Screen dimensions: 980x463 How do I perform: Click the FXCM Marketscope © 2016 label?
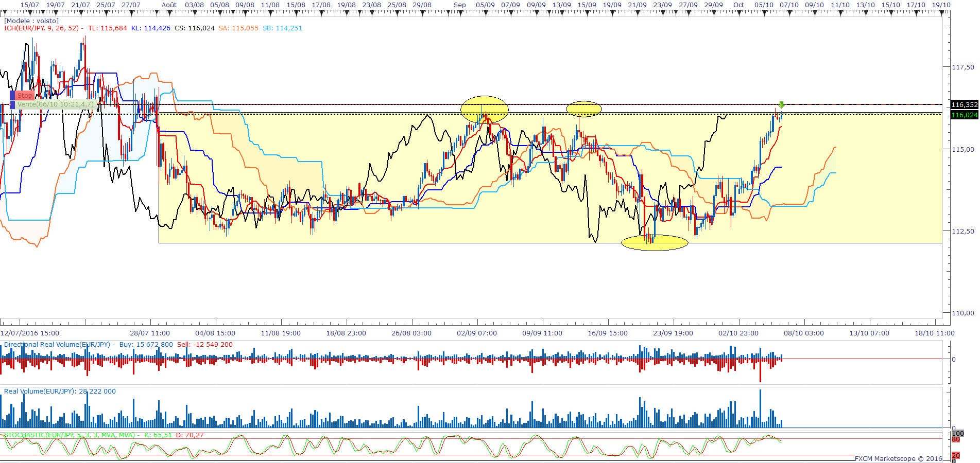(899, 459)
